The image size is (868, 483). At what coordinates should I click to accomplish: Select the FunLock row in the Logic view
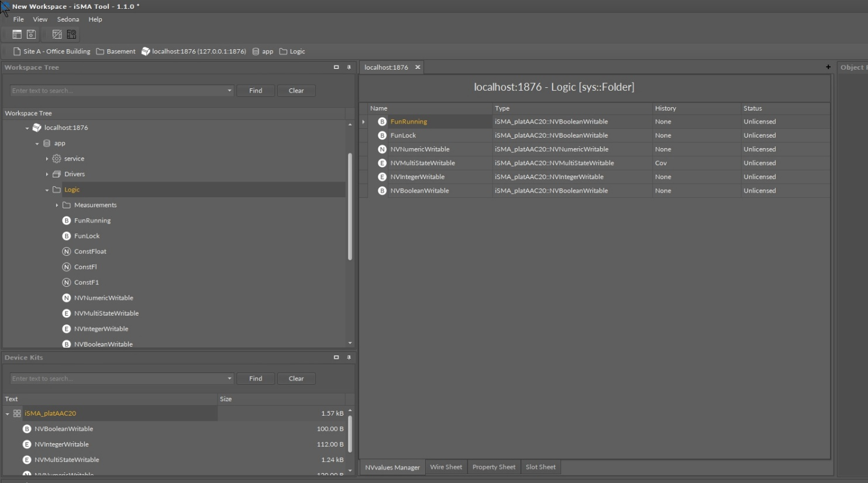[403, 135]
